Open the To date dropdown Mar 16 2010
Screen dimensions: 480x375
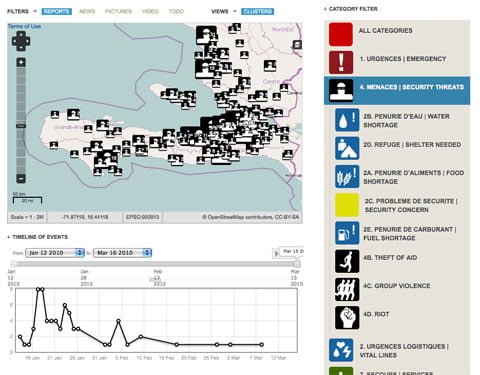pyautogui.click(x=122, y=253)
